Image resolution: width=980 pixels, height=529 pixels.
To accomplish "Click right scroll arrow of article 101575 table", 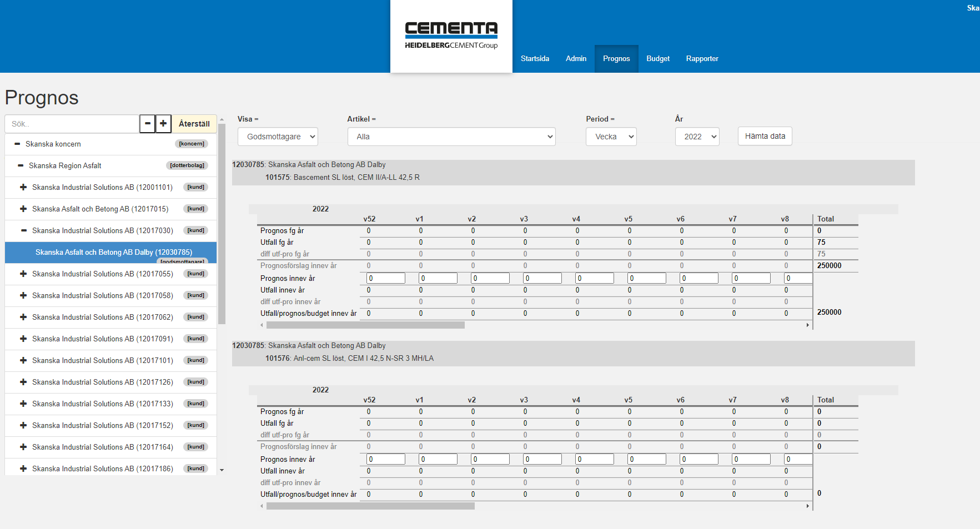I will [808, 325].
